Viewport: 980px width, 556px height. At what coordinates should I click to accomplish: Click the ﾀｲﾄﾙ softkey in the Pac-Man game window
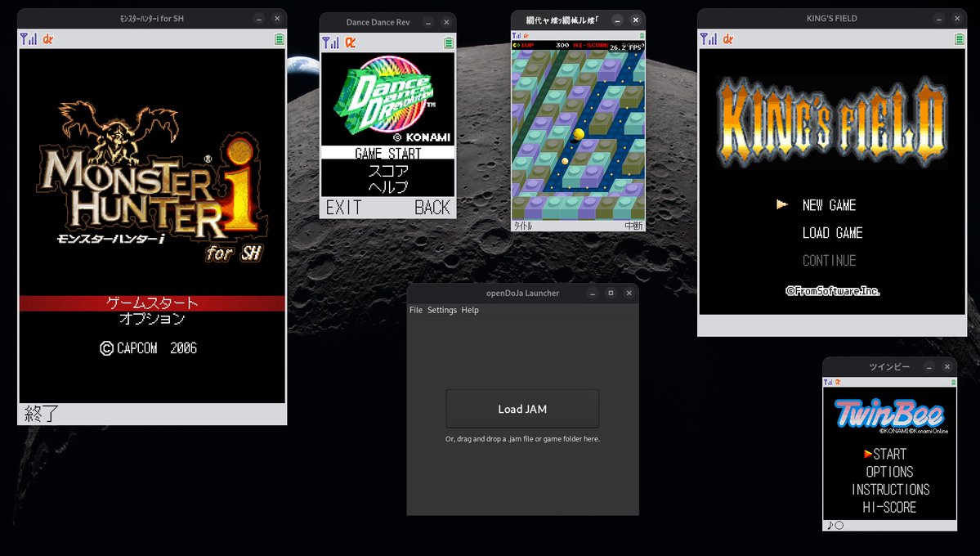523,226
